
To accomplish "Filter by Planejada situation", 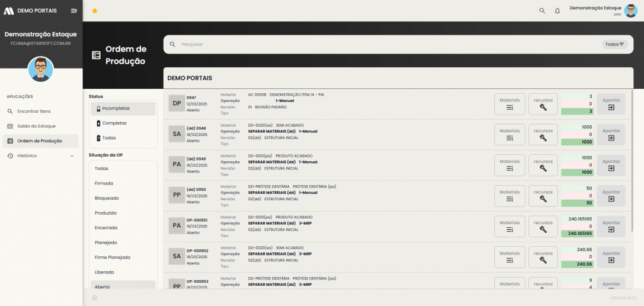I will (x=123, y=242).
